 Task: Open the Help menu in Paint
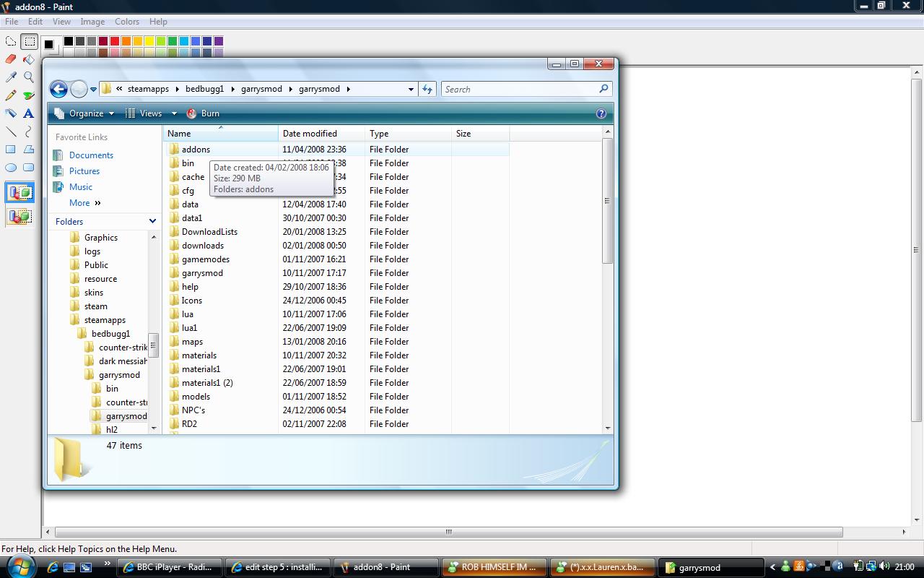[158, 22]
